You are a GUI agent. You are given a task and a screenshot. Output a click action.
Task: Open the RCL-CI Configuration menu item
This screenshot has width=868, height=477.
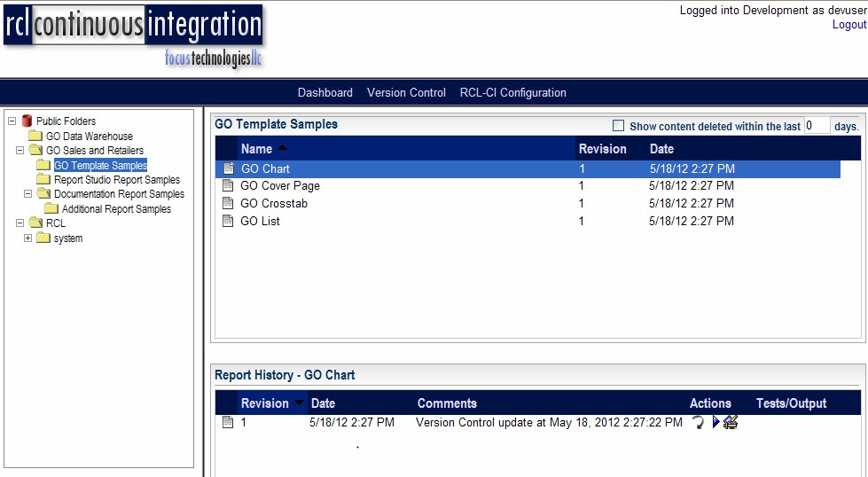(513, 92)
